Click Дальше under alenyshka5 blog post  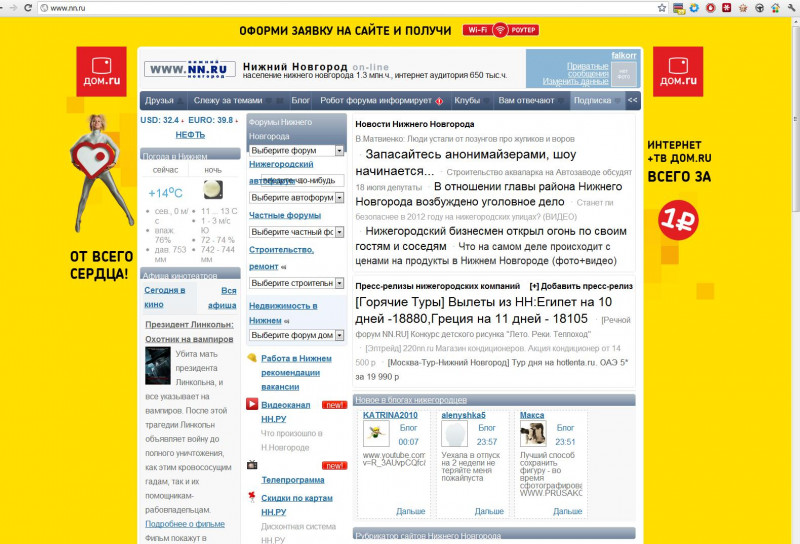pos(489,511)
